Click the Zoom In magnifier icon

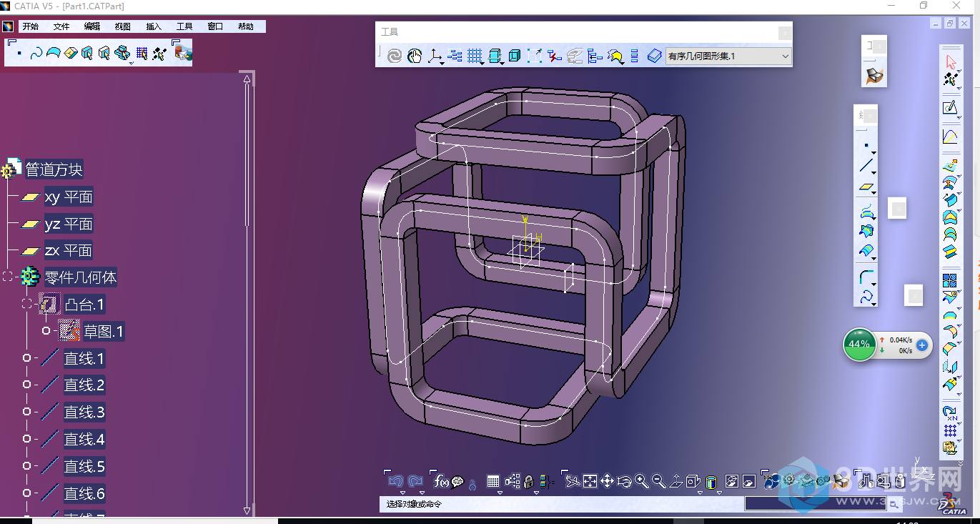[x=641, y=481]
